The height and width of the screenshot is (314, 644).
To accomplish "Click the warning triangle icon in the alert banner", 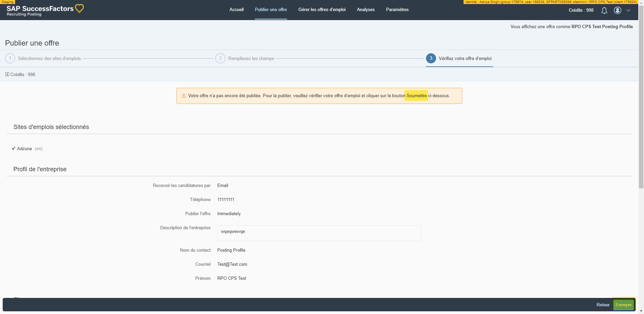I will pyautogui.click(x=184, y=96).
